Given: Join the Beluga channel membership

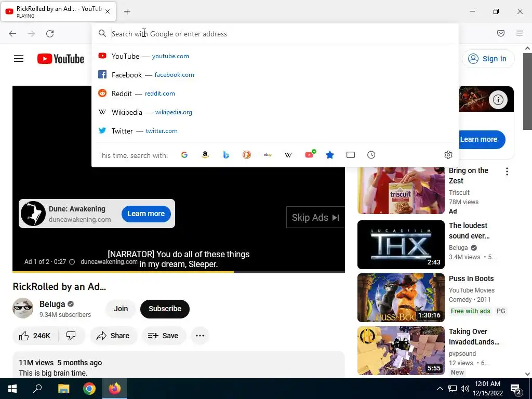Looking at the screenshot, I should click(x=121, y=309).
